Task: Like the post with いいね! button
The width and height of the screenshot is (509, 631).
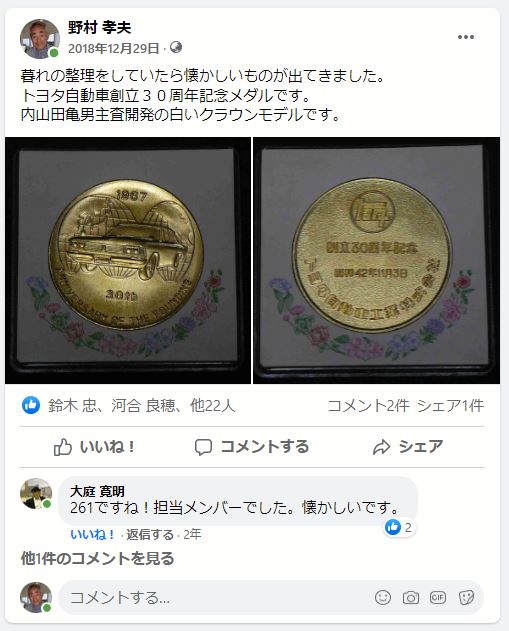Action: pyautogui.click(x=95, y=447)
